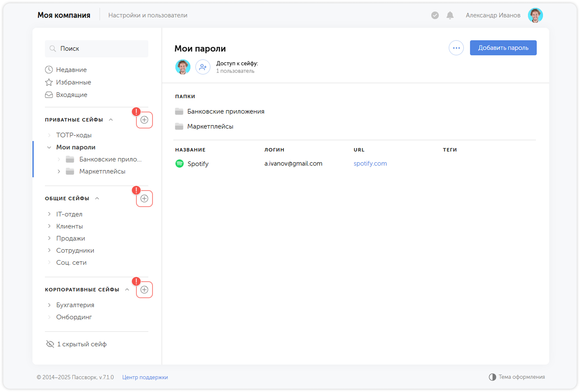Click Маркетплейсы folder icon in sidebar tree
The width and height of the screenshot is (580, 392).
70,171
